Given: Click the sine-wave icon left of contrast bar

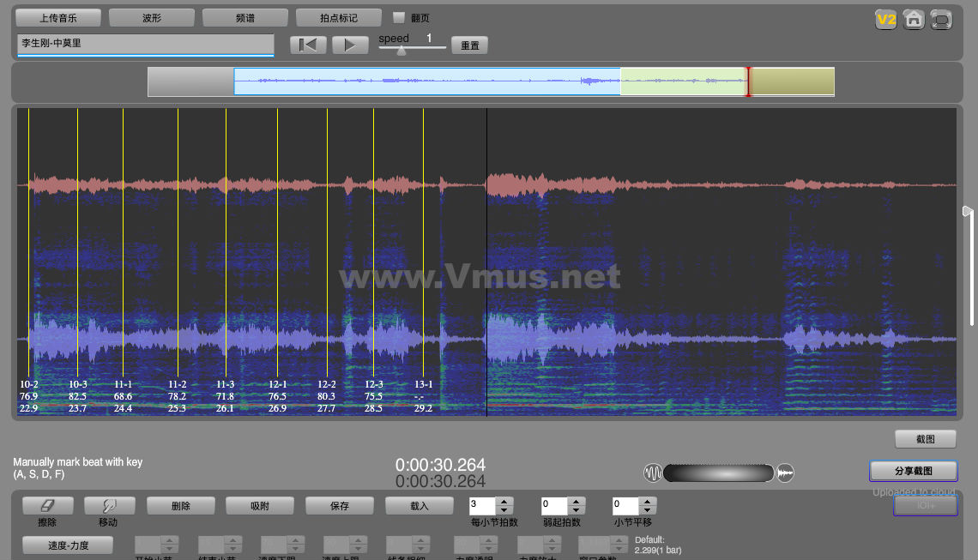Looking at the screenshot, I should (653, 473).
